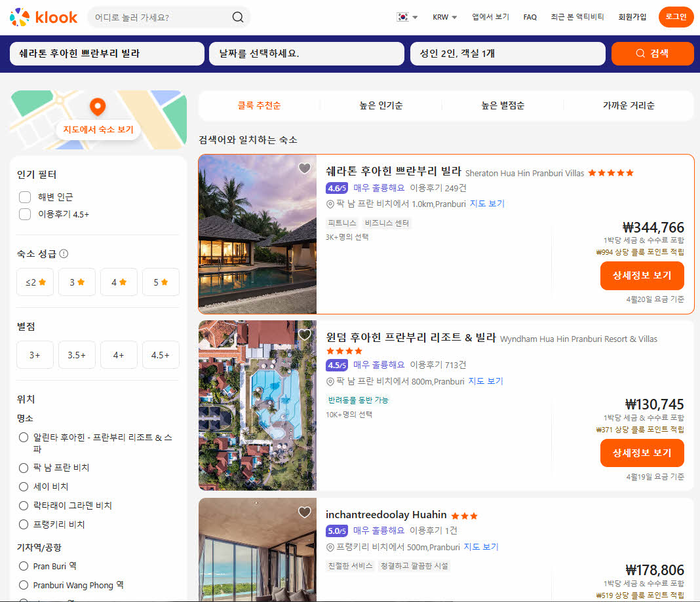Select the 3+ rating filter
Screen dimensions: 700x602
tap(35, 355)
